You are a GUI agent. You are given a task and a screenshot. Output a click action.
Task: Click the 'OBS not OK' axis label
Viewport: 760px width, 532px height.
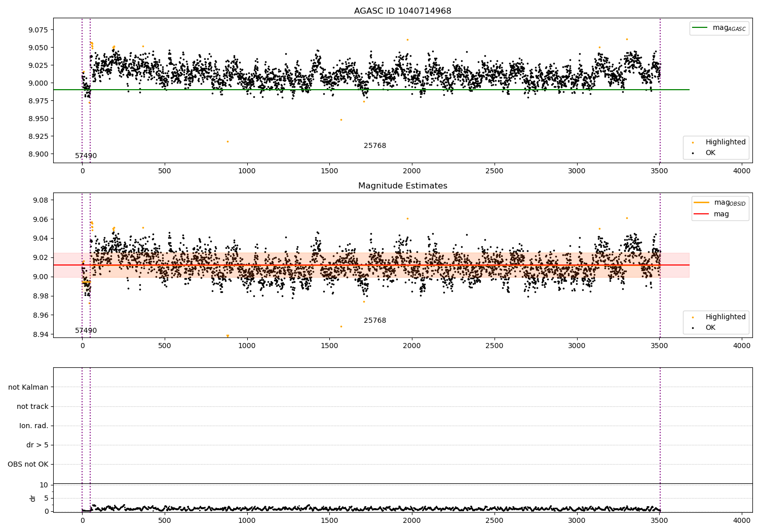click(28, 464)
